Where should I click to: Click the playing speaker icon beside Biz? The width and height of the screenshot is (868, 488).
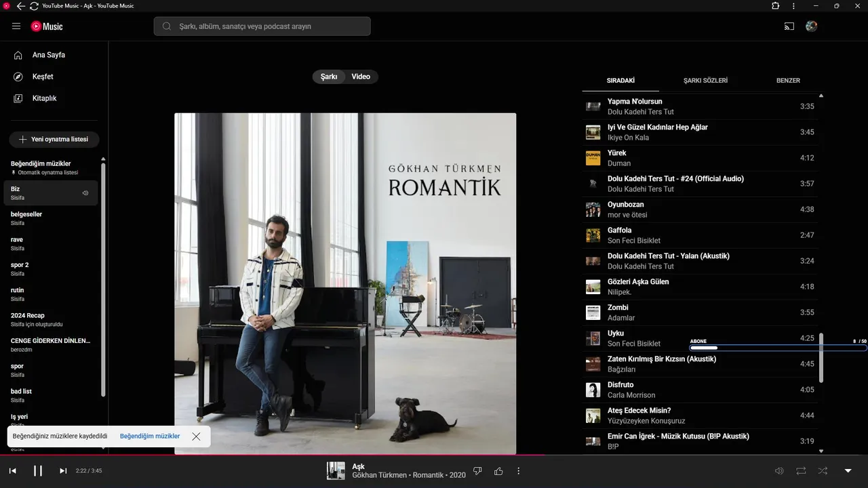pyautogui.click(x=85, y=193)
